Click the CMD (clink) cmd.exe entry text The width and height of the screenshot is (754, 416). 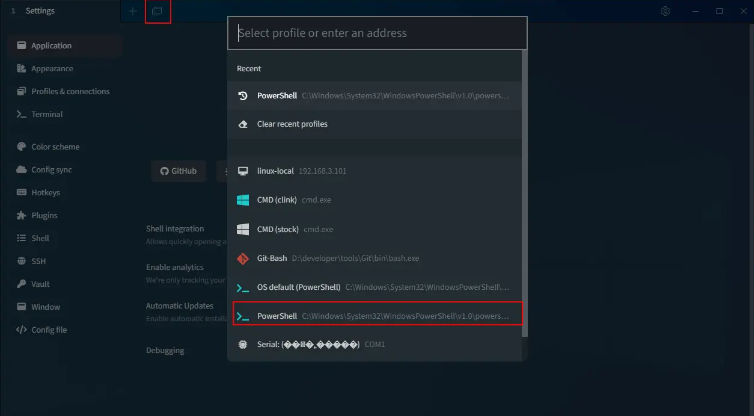pos(294,200)
